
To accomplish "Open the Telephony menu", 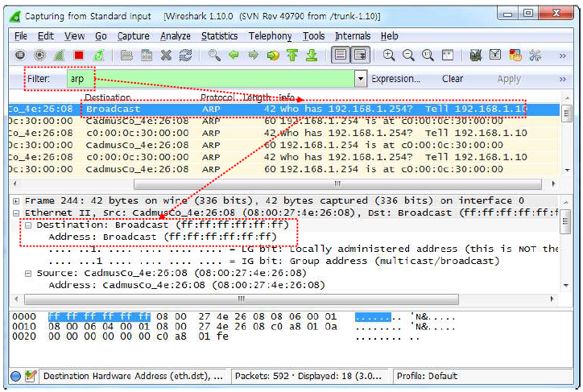I will 271,36.
